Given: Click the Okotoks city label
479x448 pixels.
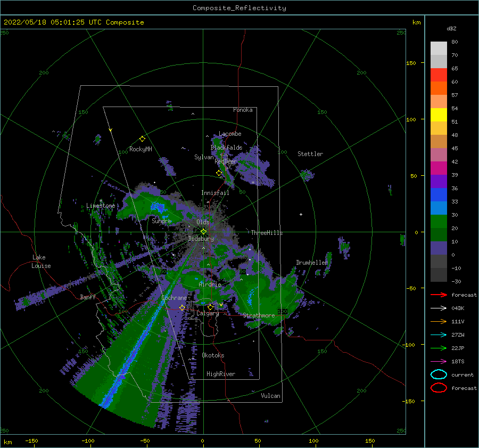Looking at the screenshot, I should [213, 355].
